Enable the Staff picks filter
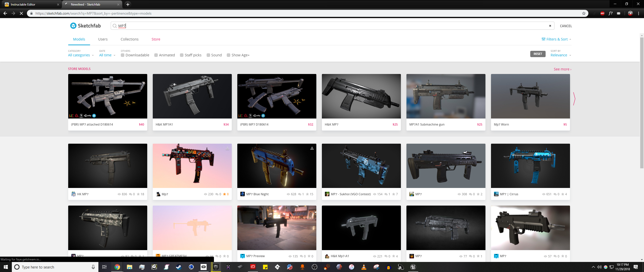The height and width of the screenshot is (272, 644). [x=182, y=55]
